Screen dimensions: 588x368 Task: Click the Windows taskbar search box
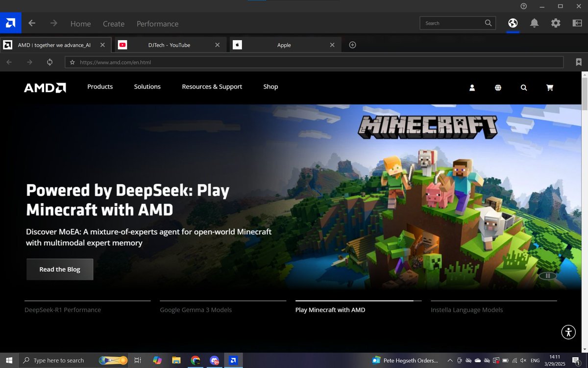coord(73,360)
